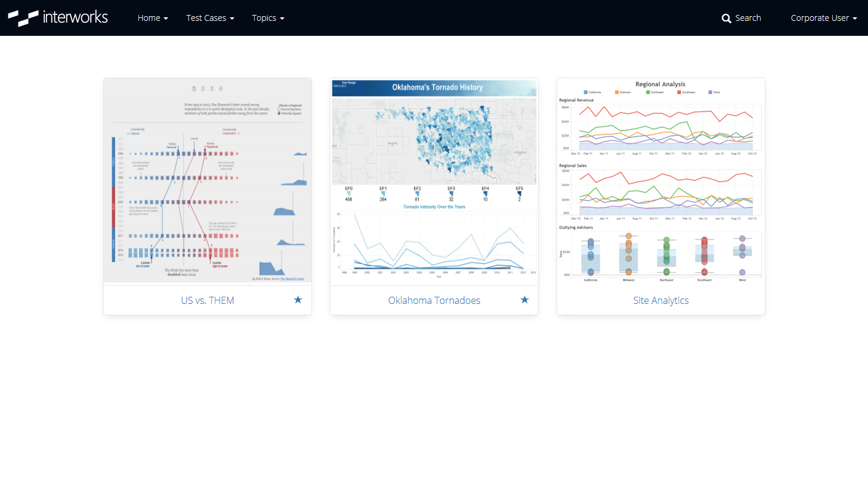Expand the Corporate User account menu

(824, 18)
